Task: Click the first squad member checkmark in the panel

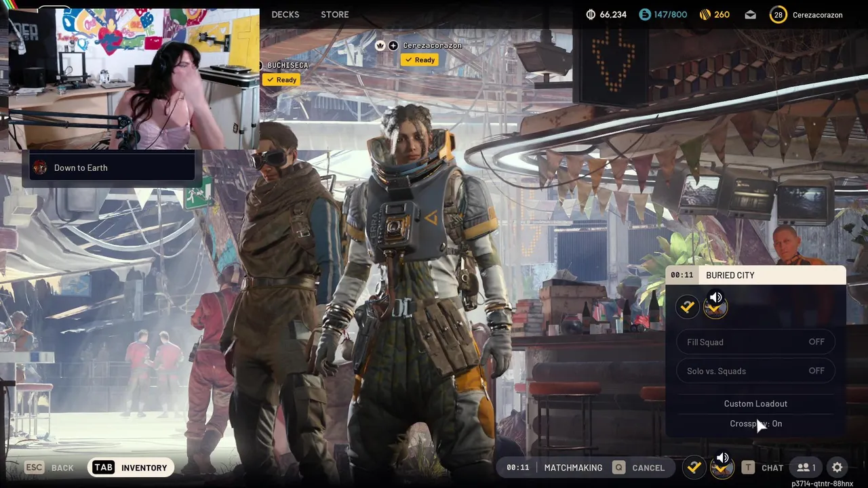Action: coord(688,307)
